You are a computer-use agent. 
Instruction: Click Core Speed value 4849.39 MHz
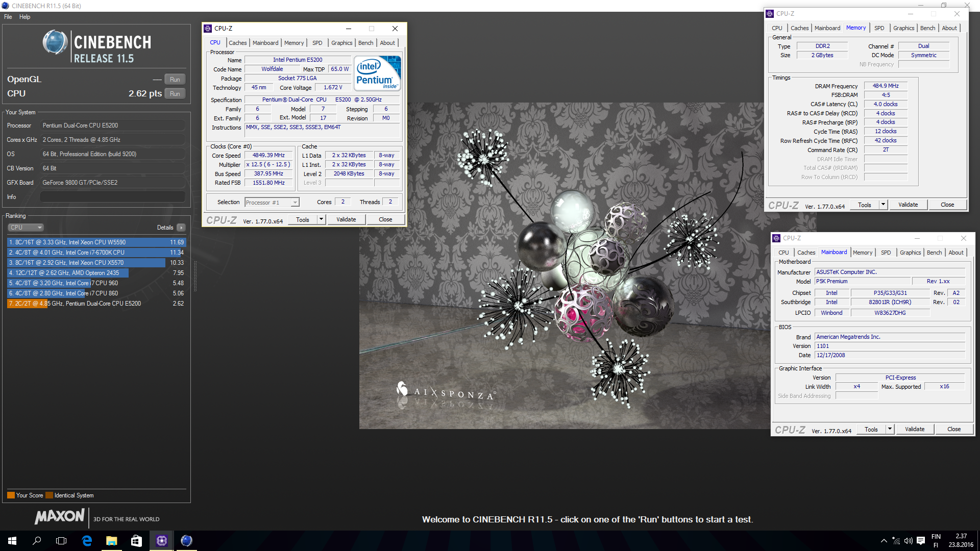tap(268, 156)
